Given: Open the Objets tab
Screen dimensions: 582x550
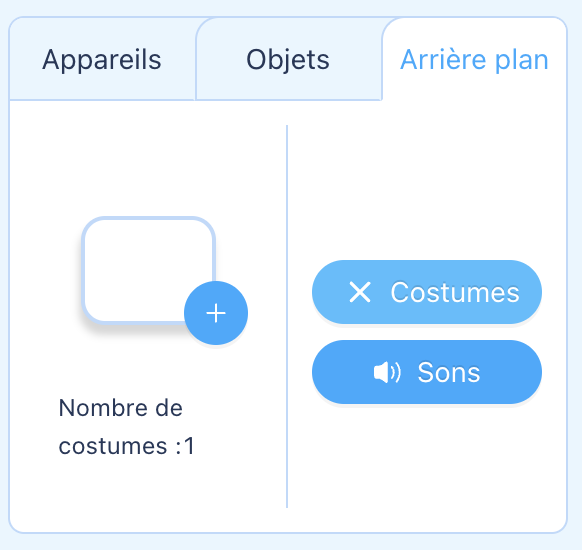Looking at the screenshot, I should (x=288, y=59).
